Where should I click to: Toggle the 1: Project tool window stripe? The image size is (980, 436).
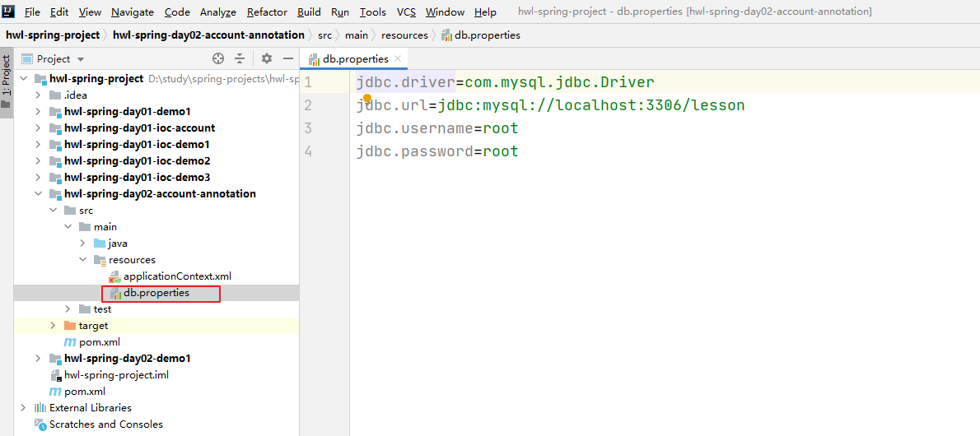click(7, 81)
